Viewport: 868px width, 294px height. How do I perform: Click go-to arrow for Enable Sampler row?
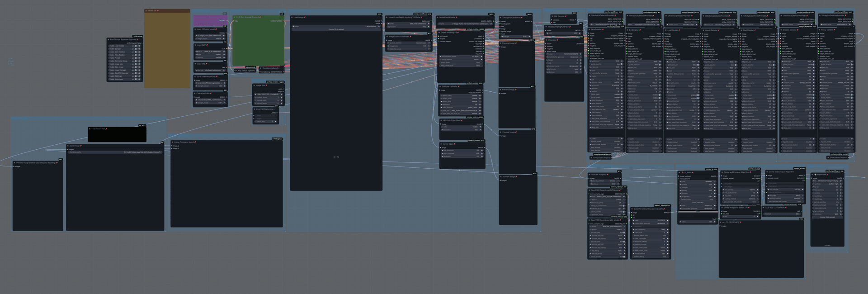pyautogui.click(x=139, y=49)
